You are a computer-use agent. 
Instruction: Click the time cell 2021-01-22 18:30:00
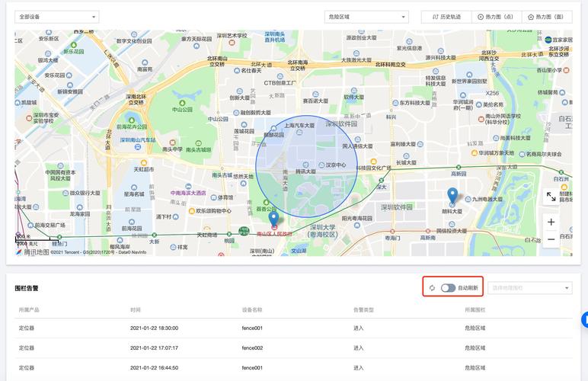click(154, 328)
